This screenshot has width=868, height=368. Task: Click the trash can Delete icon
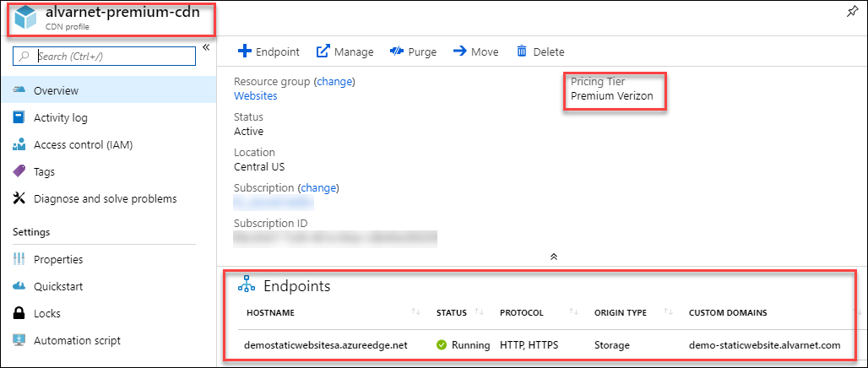pyautogui.click(x=522, y=51)
